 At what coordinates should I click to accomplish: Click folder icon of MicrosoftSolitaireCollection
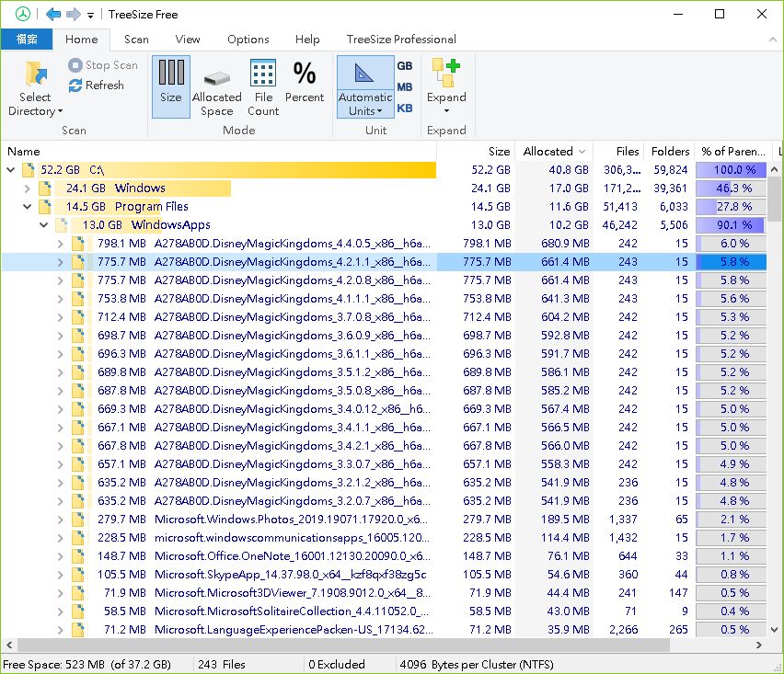coord(77,611)
